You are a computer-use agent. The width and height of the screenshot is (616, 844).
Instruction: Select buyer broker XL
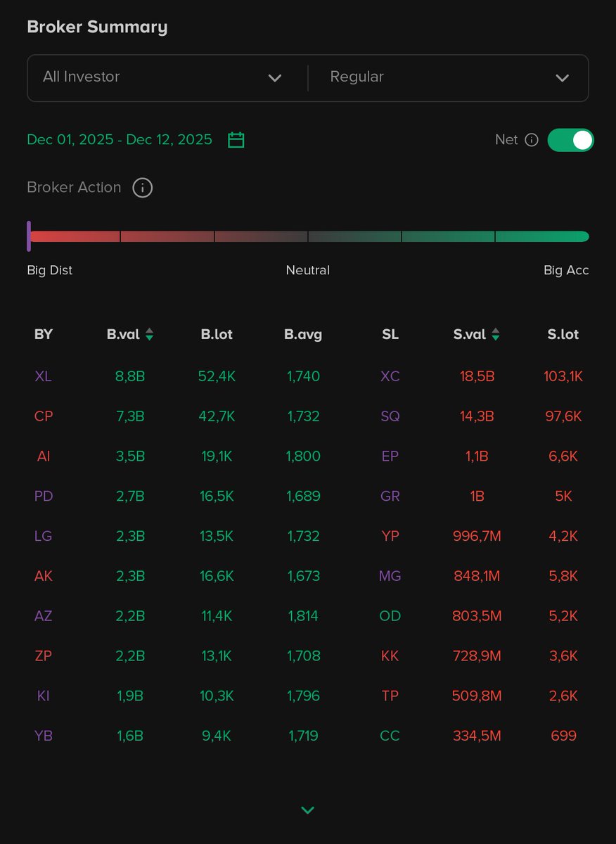click(44, 376)
